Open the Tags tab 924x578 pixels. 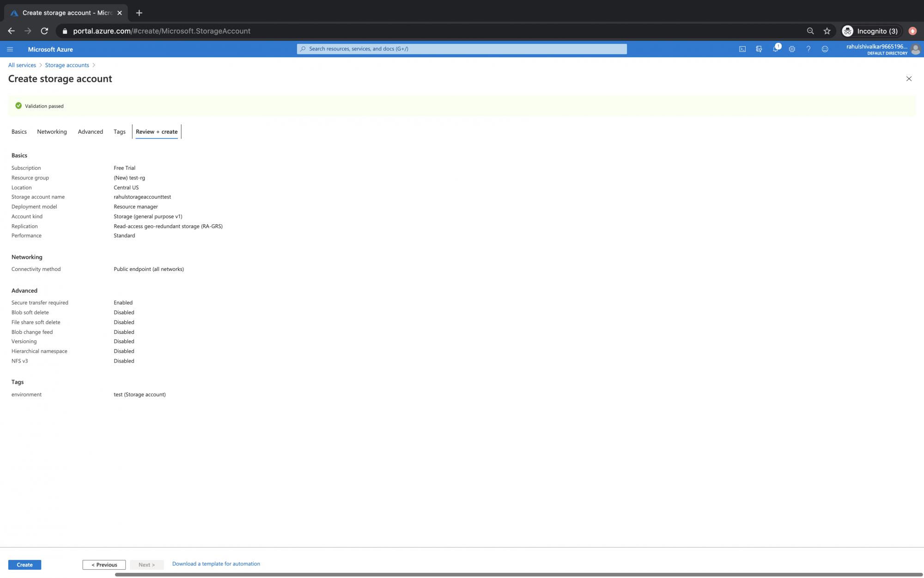[x=119, y=132]
